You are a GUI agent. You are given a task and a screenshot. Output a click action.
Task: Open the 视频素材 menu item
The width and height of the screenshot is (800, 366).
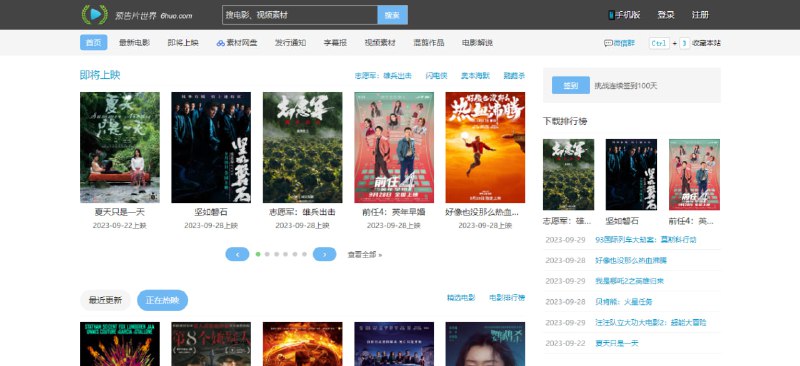(x=380, y=43)
